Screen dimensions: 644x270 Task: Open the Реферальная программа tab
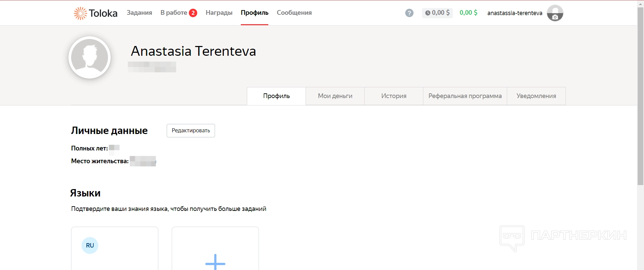[x=465, y=96]
